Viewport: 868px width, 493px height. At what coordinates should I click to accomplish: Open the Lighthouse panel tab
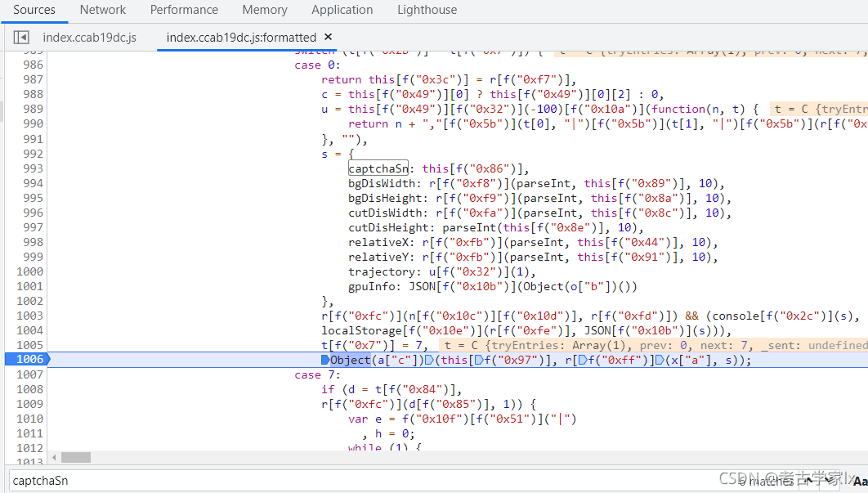click(x=427, y=10)
